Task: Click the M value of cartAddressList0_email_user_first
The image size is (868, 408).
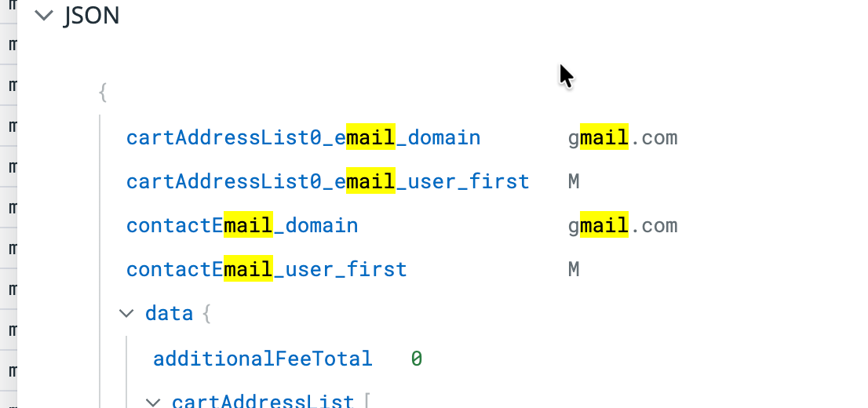Action: coord(574,182)
